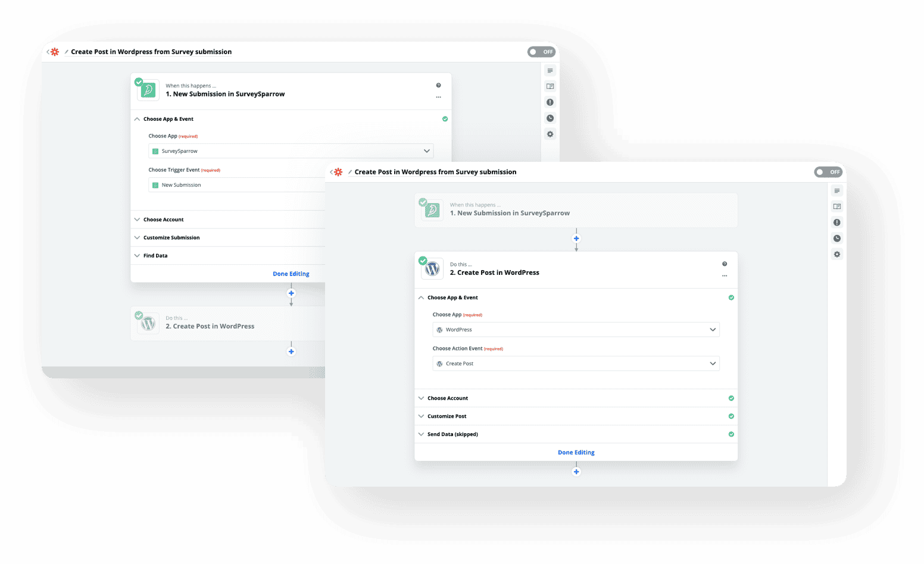Expand Find Data section
Viewport: 924px width, 564px height.
228,256
